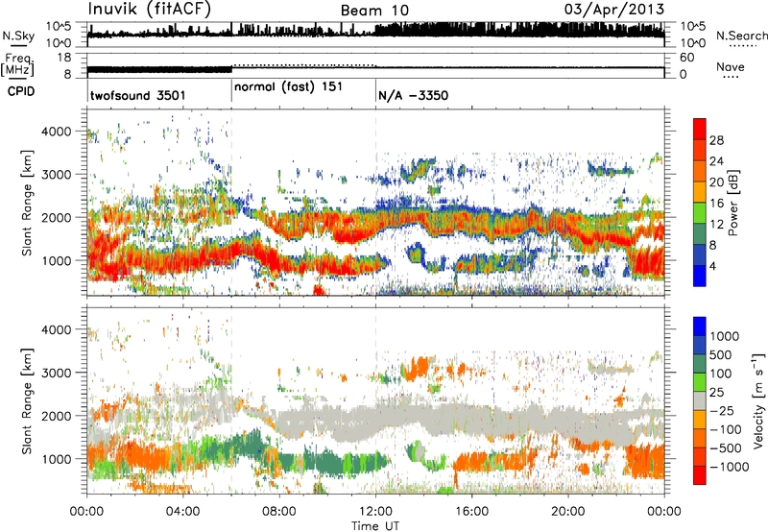This screenshot has width=768, height=532.
Task: Pick the gray -25 to 25 Velocity colorbar segment
Action: coord(700,400)
